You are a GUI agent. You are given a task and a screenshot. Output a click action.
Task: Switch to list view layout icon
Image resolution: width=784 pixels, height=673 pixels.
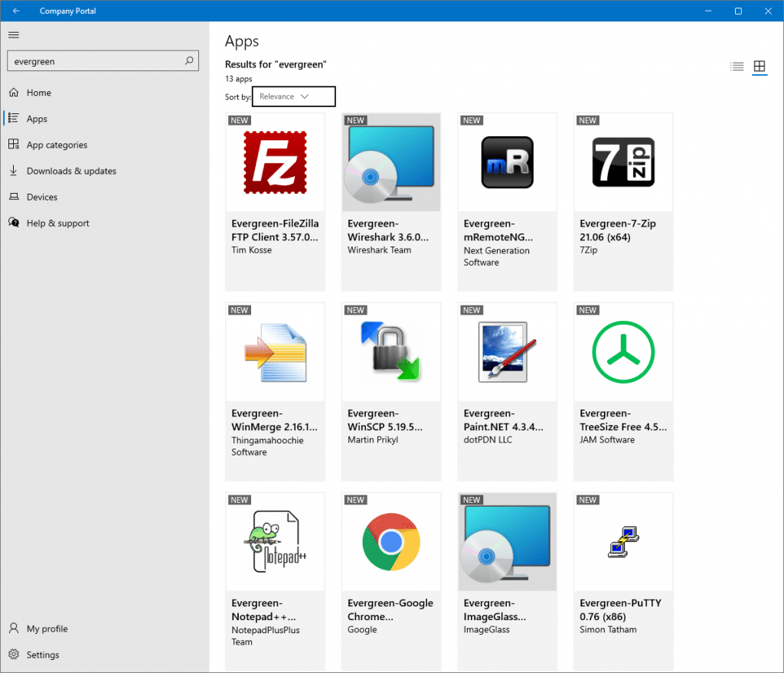737,67
